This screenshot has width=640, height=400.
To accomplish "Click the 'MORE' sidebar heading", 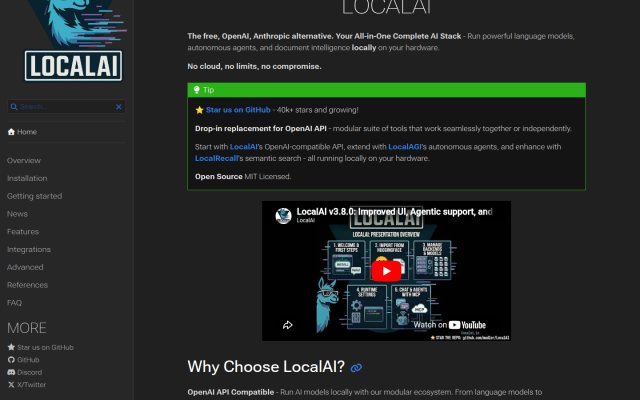I will [27, 328].
